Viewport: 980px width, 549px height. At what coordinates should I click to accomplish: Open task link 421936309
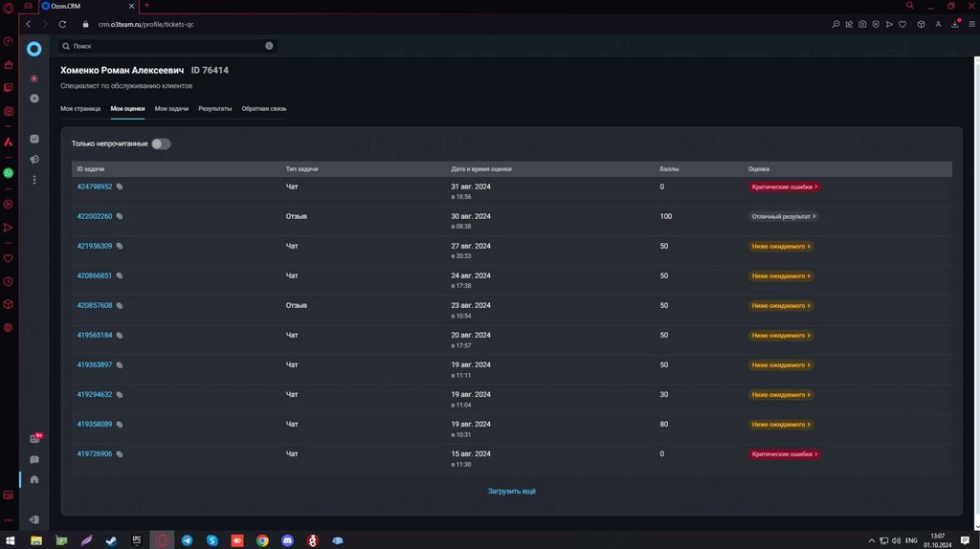pyautogui.click(x=95, y=246)
